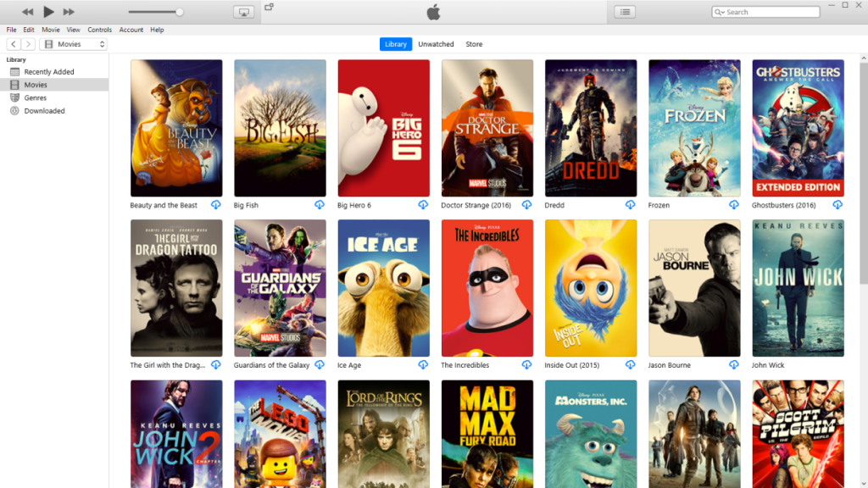The width and height of the screenshot is (868, 488).
Task: Select the Library tab
Action: [396, 44]
